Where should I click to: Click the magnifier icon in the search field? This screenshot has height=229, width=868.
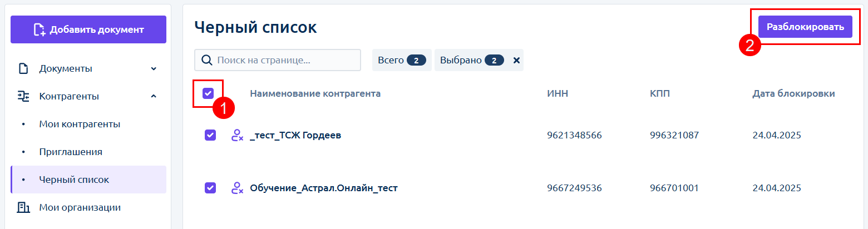pyautogui.click(x=206, y=60)
